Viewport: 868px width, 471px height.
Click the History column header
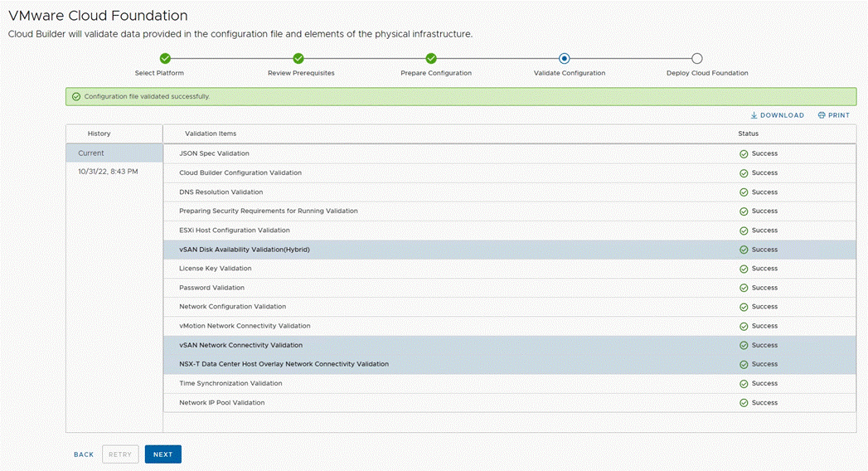pos(99,134)
